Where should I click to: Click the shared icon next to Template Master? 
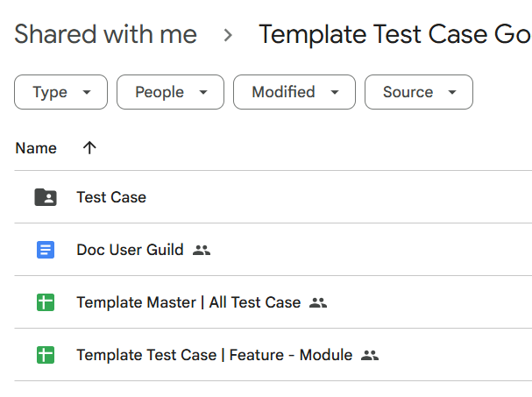pos(318,302)
